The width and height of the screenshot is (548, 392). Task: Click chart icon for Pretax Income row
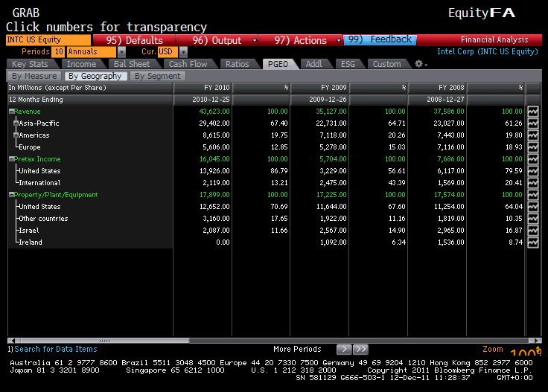pos(532,159)
